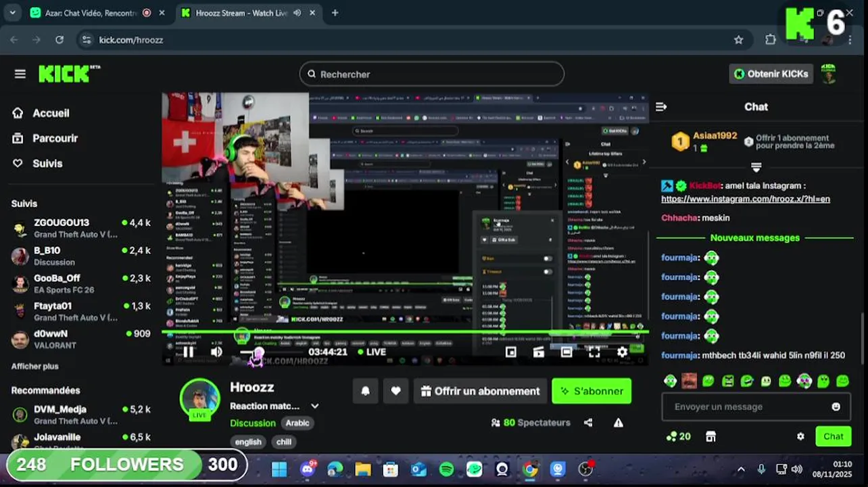Open B_B10 followed channel
This screenshot has height=487, width=868.
[x=81, y=256]
